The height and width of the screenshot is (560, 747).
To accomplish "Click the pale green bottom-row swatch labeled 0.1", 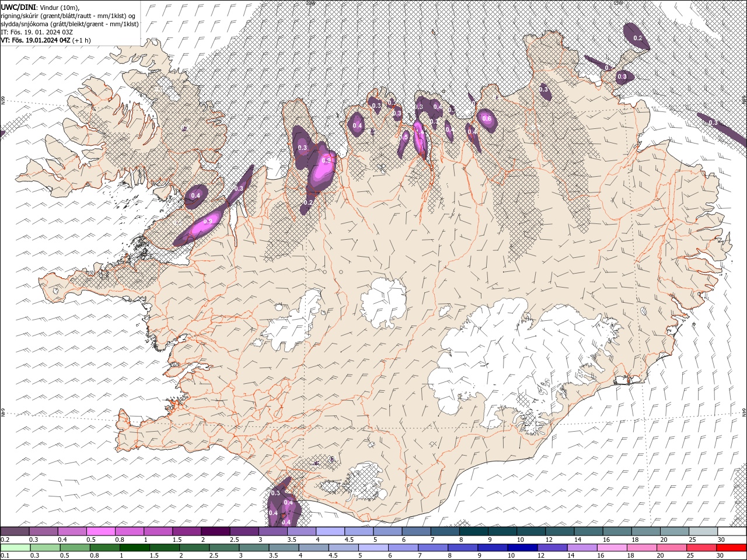I will pyautogui.click(x=16, y=548).
